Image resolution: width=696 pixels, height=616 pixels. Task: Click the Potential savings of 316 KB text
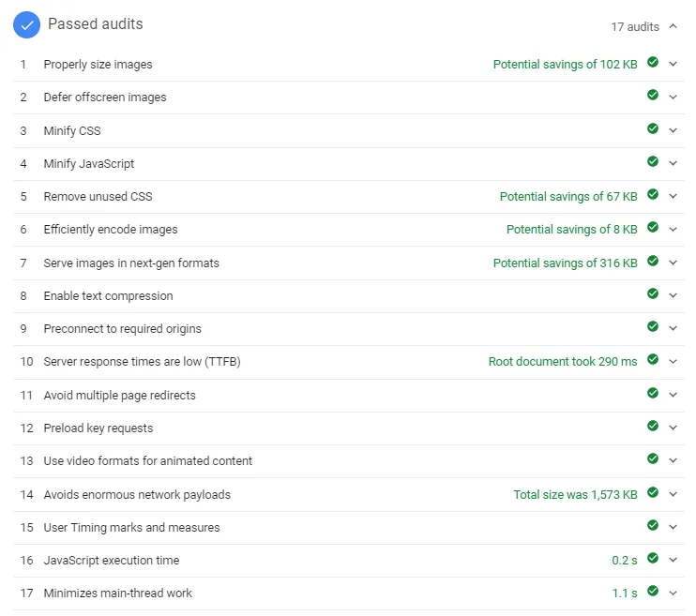point(565,263)
